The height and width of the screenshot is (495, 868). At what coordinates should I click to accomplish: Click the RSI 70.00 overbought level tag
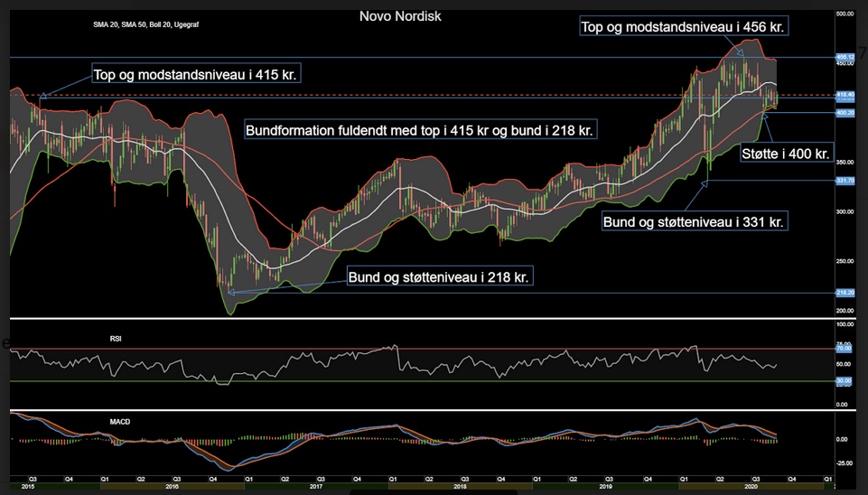click(845, 349)
